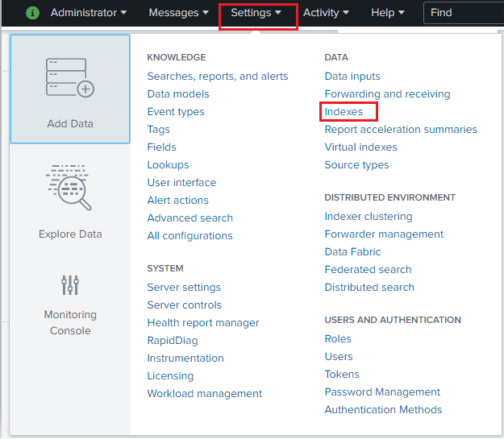504x439 pixels.
Task: Go to Searches, reports, and alerts
Action: tap(217, 77)
